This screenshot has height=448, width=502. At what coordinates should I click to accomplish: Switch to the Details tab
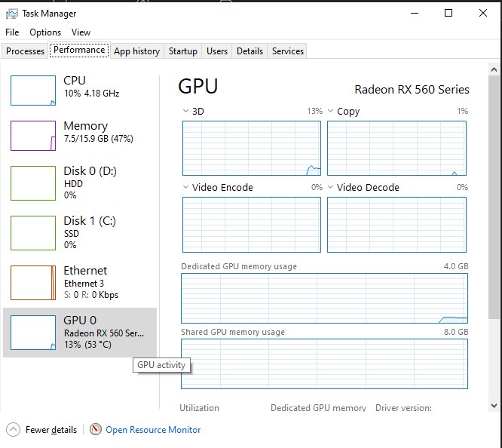click(x=249, y=51)
